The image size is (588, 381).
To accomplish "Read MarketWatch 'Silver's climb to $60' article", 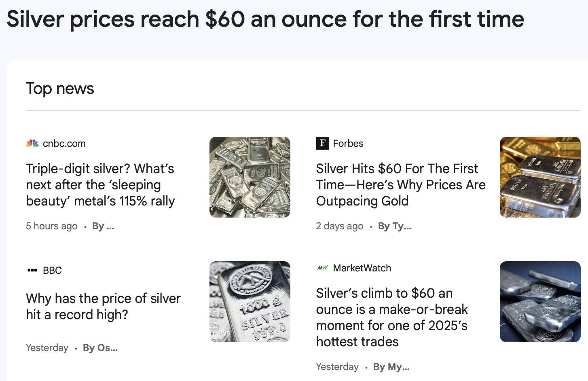I will [391, 317].
